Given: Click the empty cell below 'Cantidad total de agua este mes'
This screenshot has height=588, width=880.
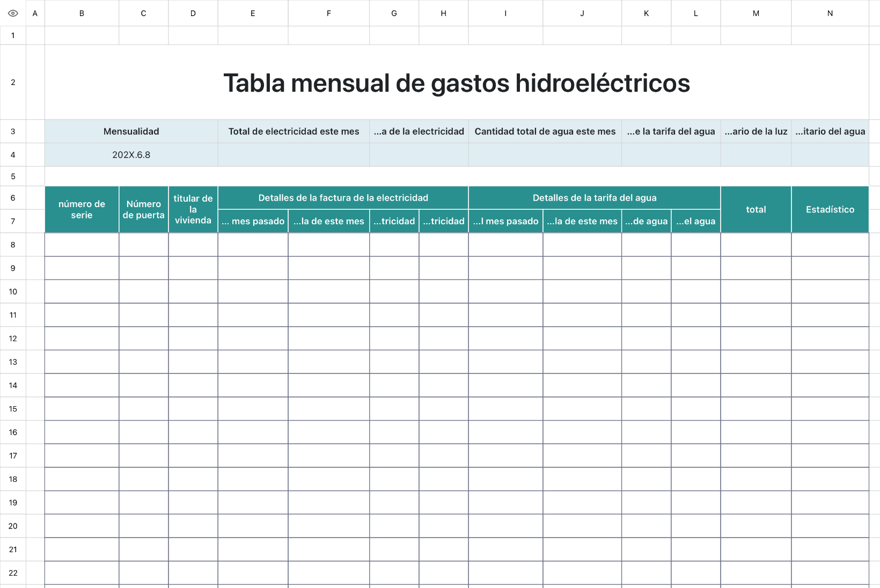Looking at the screenshot, I should [x=545, y=155].
